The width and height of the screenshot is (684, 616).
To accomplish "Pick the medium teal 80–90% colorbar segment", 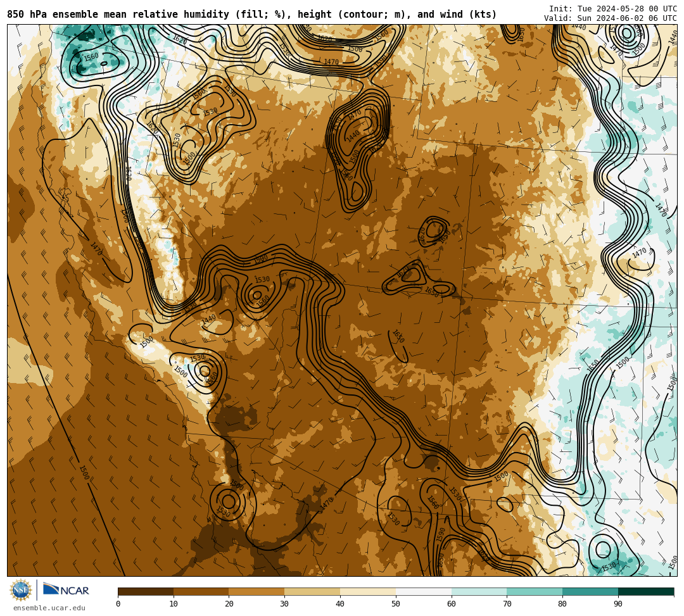I will pyautogui.click(x=590, y=591).
